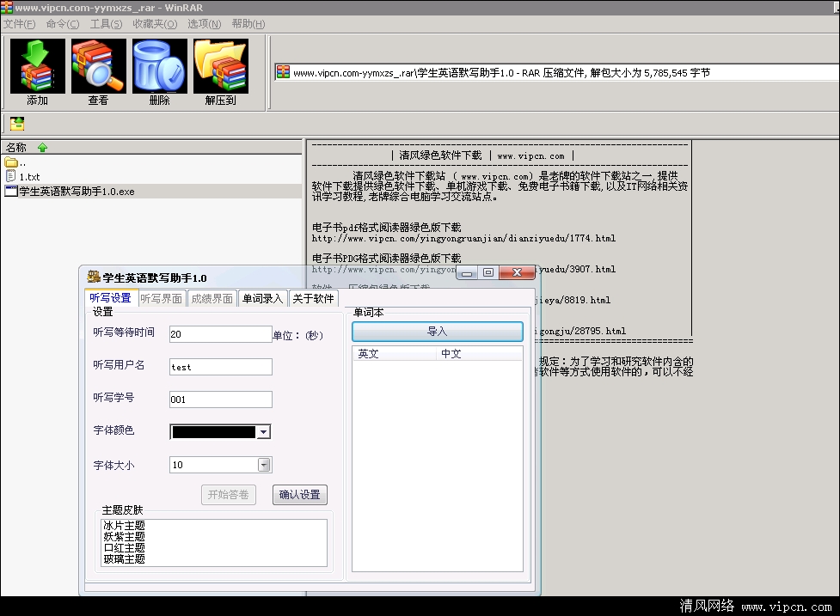Image resolution: width=840 pixels, height=616 pixels.
Task: Switch to the 关于软件 tab
Action: point(314,299)
